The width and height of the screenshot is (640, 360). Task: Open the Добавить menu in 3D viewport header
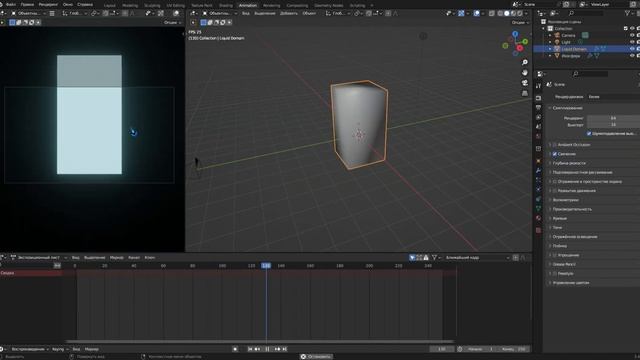pyautogui.click(x=289, y=13)
